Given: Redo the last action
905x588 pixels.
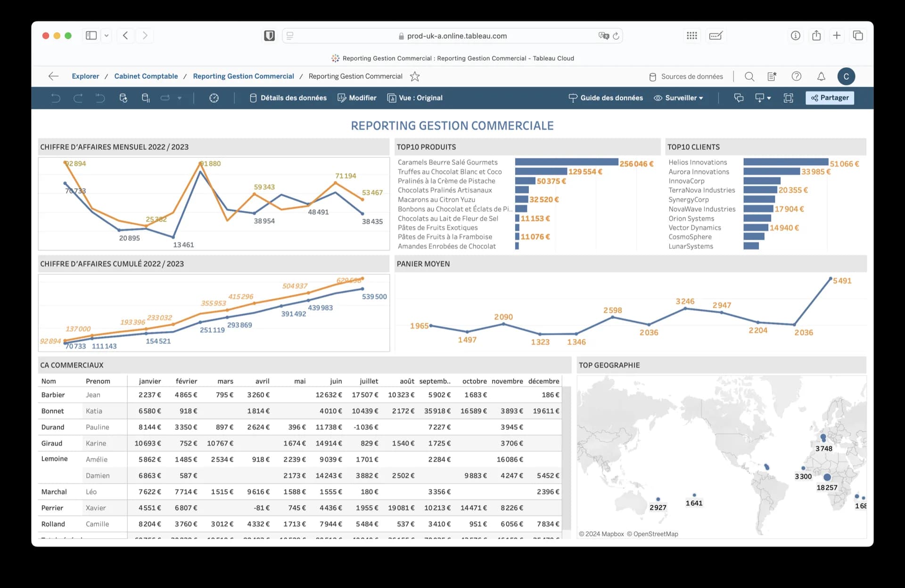Looking at the screenshot, I should pyautogui.click(x=78, y=98).
